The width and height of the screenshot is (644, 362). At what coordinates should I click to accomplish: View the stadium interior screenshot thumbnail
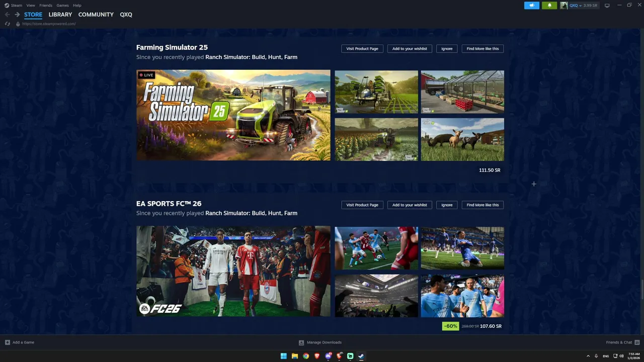click(x=376, y=296)
